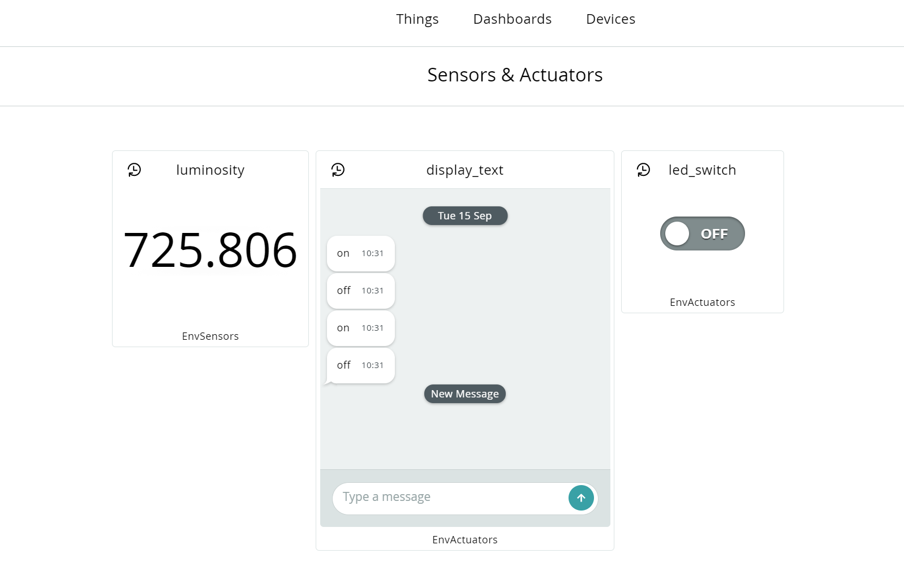The height and width of the screenshot is (588, 904).
Task: Select the last 'off' message bubble
Action: tap(361, 365)
